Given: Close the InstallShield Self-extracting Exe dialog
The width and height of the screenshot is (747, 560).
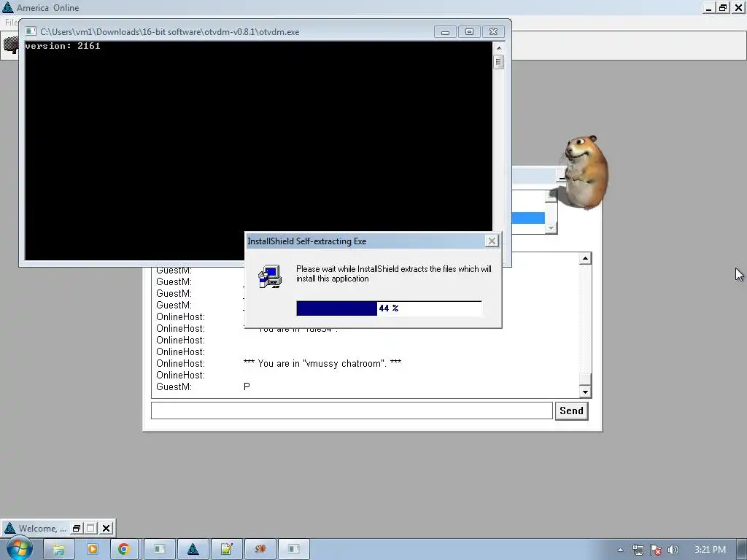Looking at the screenshot, I should coord(492,241).
